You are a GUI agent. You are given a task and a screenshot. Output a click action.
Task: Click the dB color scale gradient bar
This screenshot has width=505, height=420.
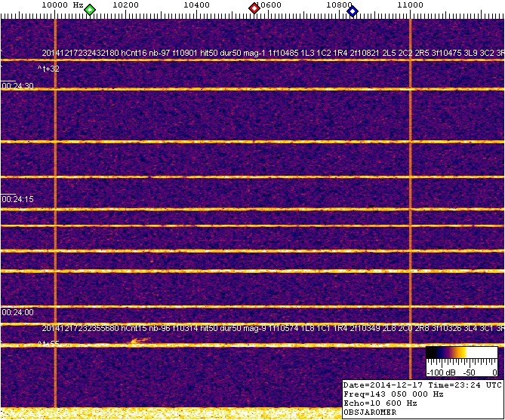(460, 353)
